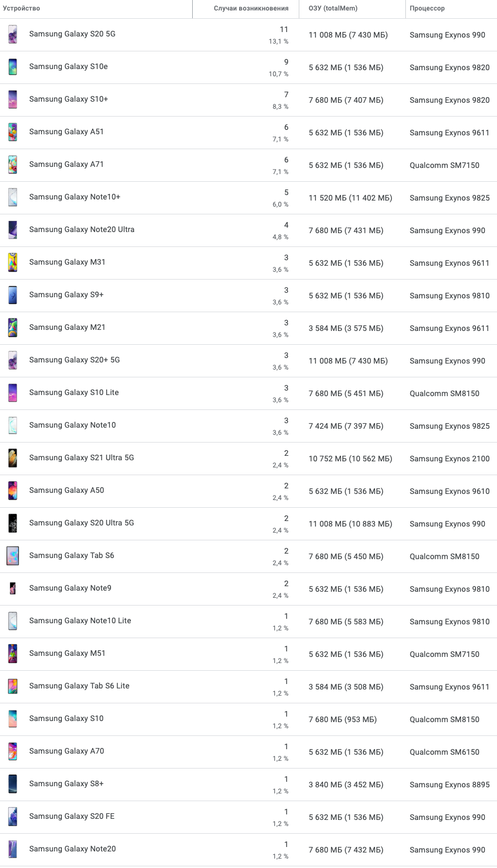
Task: Select the Samsung Galaxy S20 FE row
Action: click(x=71, y=817)
